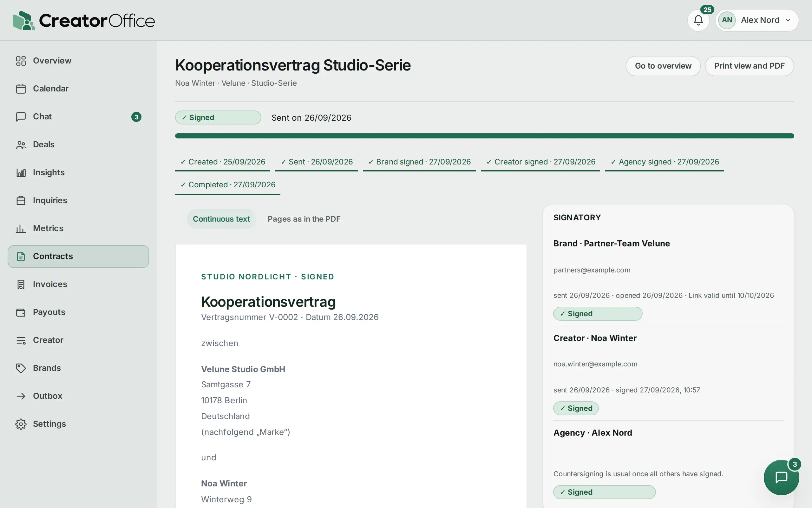Click the Payouts wallet icon

click(x=21, y=312)
